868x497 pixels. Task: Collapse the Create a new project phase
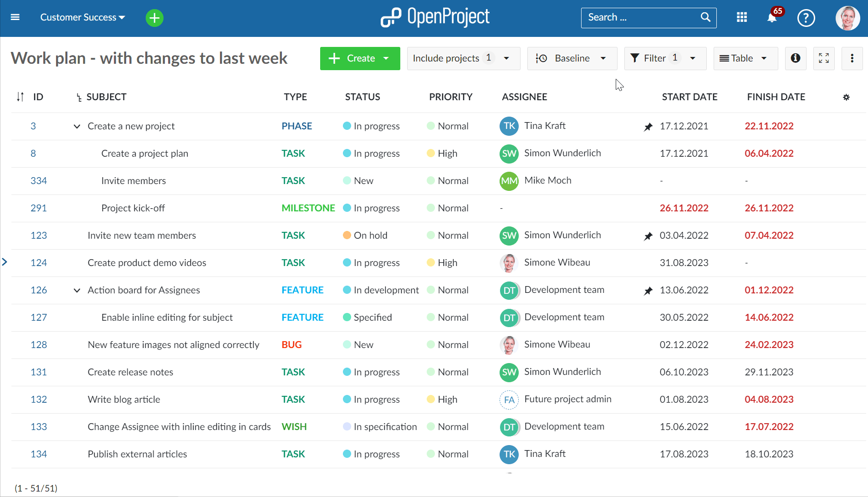tap(76, 127)
